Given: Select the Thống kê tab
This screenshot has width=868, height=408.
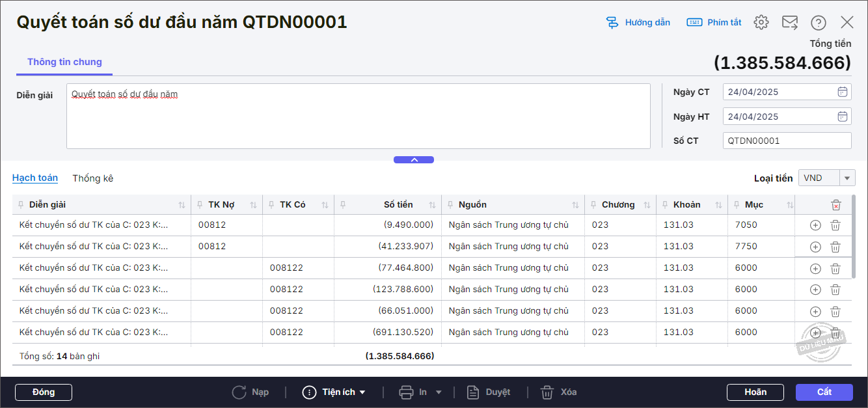Looking at the screenshot, I should (x=92, y=178).
